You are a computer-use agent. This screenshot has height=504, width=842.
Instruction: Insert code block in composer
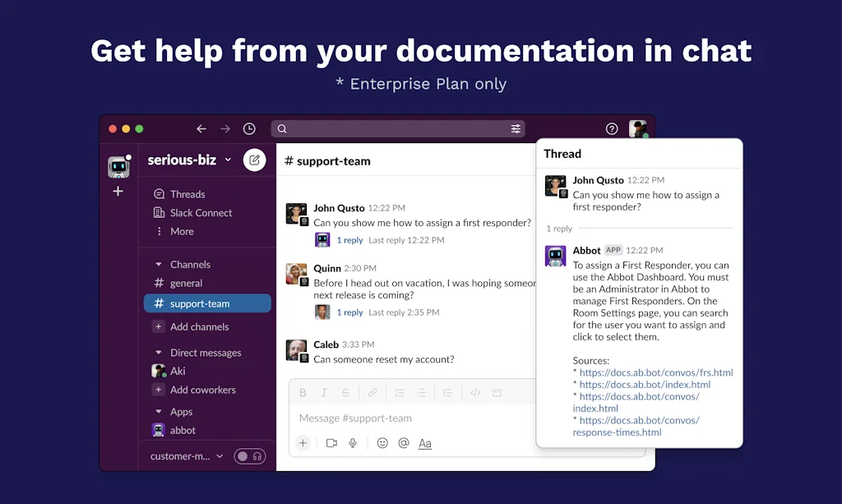click(497, 393)
